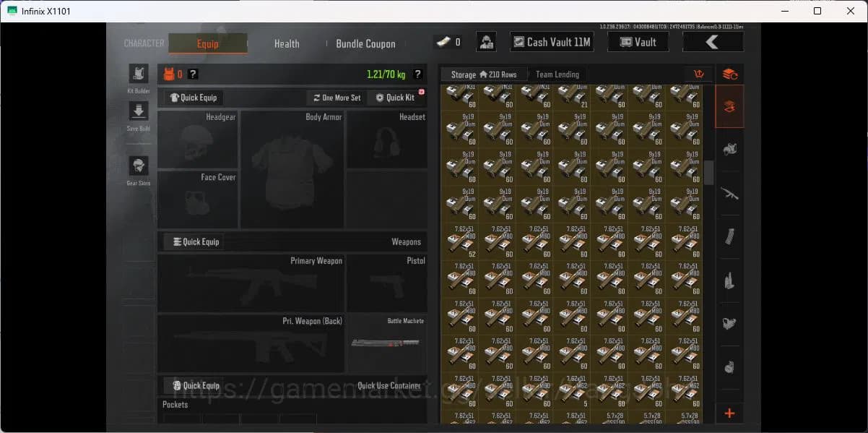
Task: Select the ammo bullets filter icon
Action: 729,280
